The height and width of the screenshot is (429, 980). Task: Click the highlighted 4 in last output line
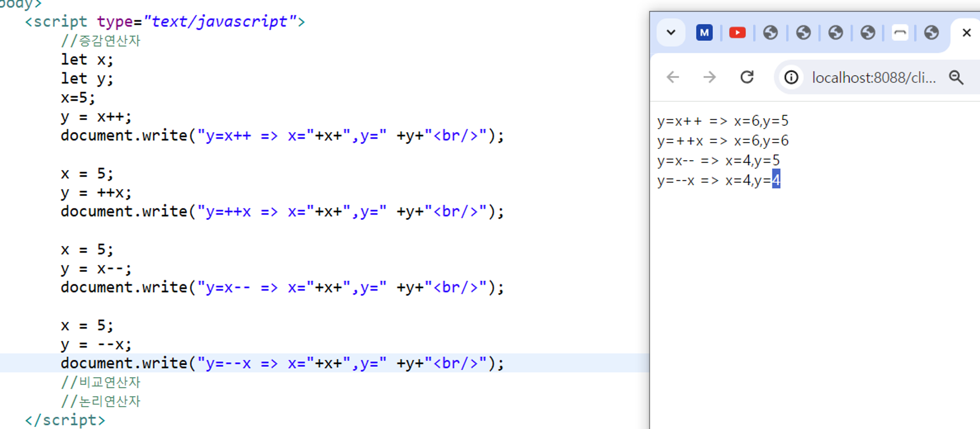[x=776, y=180]
